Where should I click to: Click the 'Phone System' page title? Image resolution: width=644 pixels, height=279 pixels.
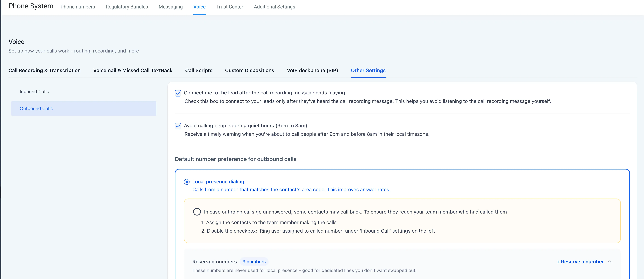coord(31,6)
